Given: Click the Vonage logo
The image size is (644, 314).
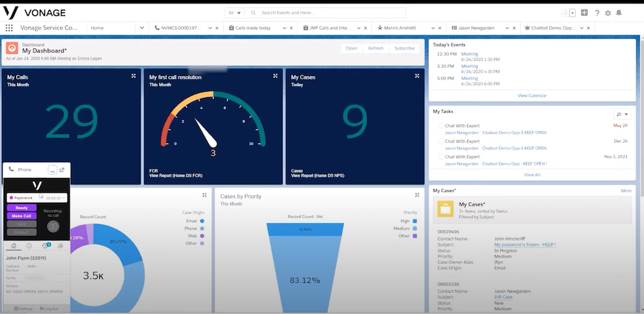Looking at the screenshot, I should point(35,13).
